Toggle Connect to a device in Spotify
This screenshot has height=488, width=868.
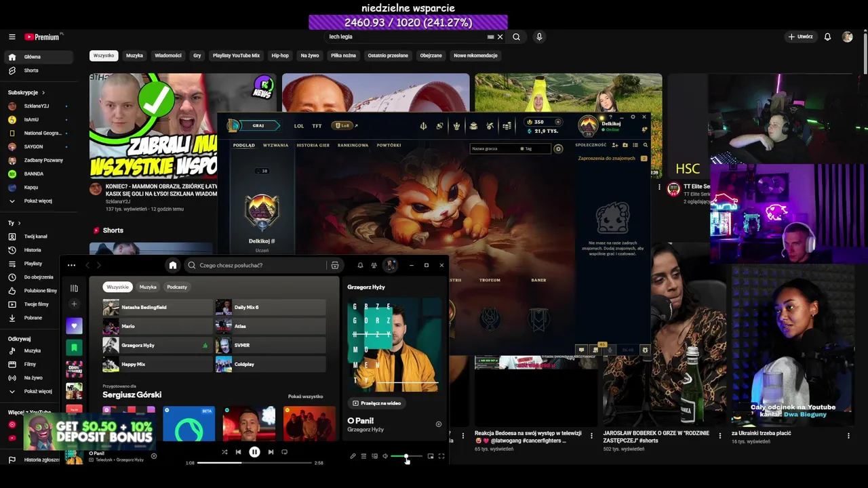pyautogui.click(x=374, y=456)
